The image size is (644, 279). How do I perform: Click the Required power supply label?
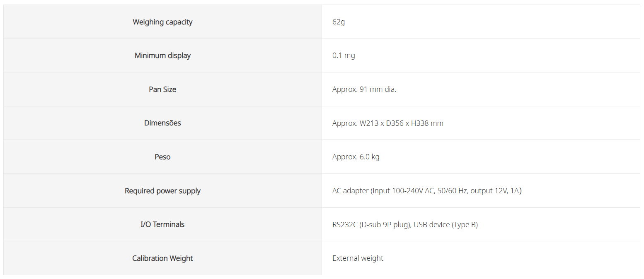(x=162, y=191)
